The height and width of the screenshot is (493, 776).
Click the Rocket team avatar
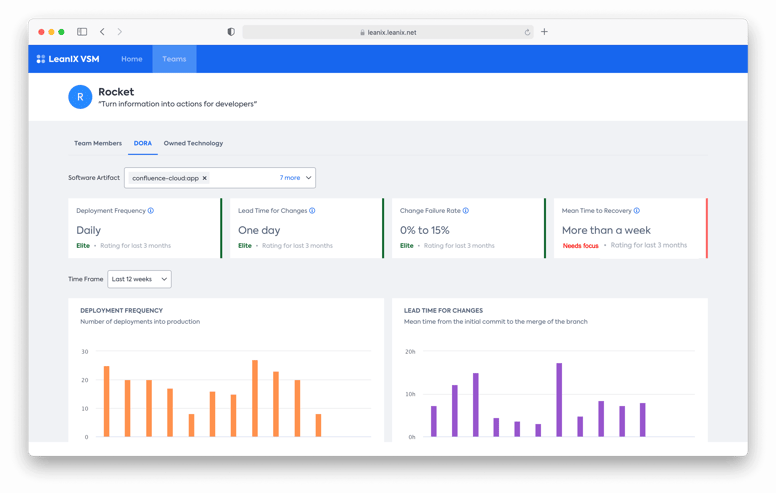[x=80, y=97]
